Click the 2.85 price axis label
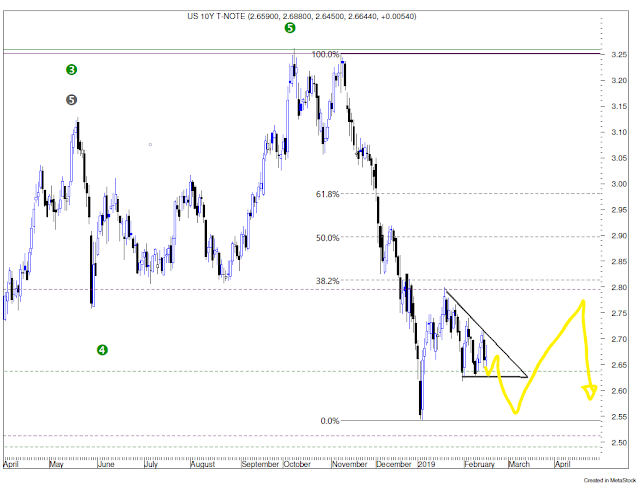 pyautogui.click(x=619, y=262)
